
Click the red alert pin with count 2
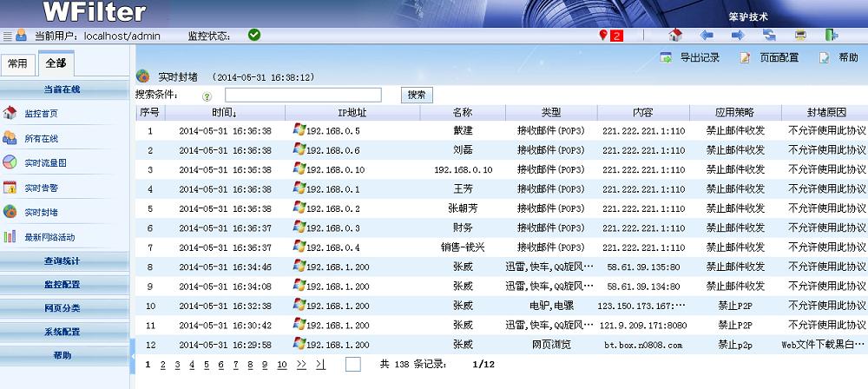click(611, 36)
